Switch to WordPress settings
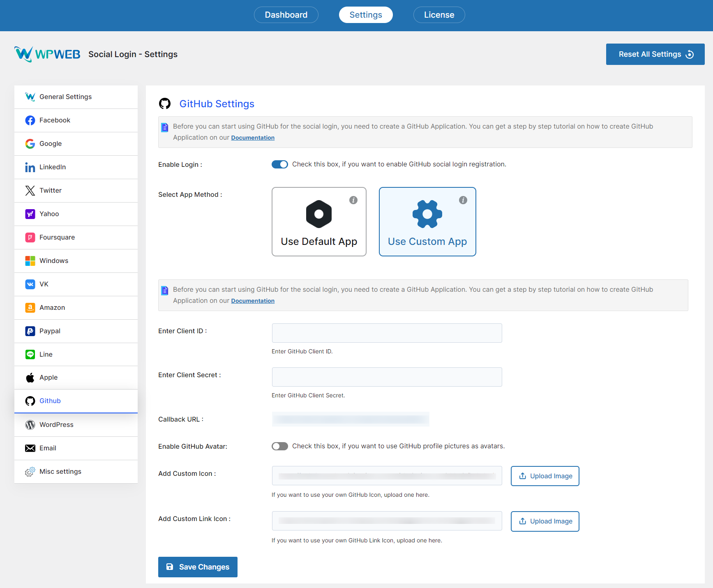Screen dimensions: 713x588 [76, 425]
